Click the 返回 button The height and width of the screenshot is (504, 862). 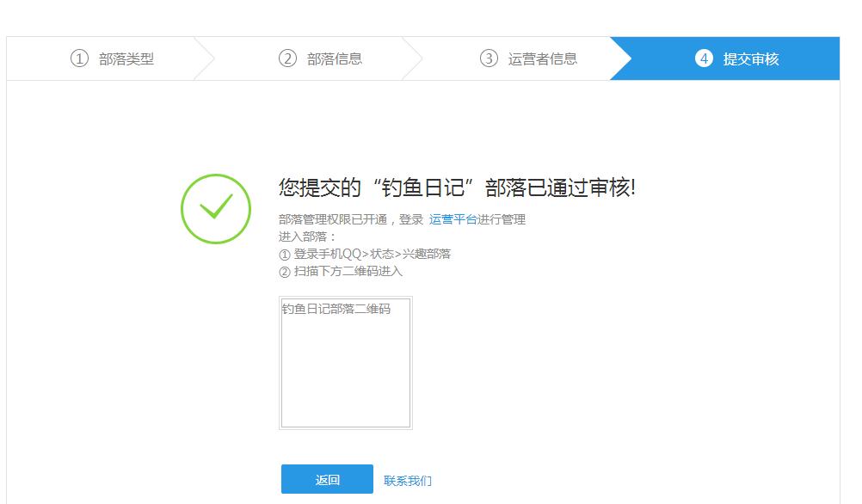click(x=327, y=479)
